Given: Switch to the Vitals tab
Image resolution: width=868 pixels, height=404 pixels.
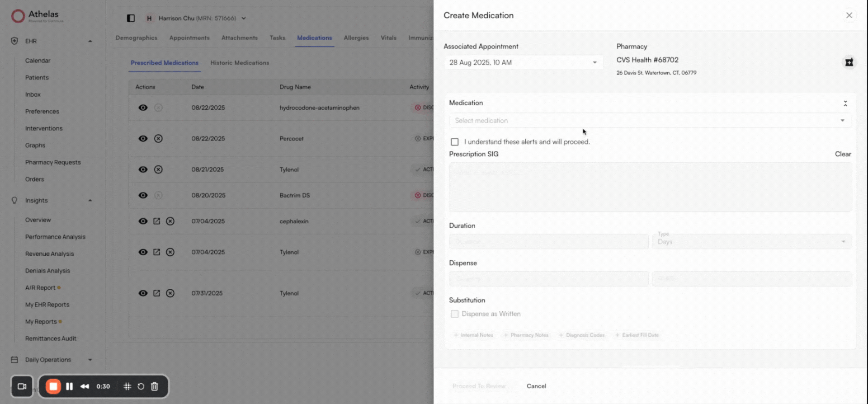Looking at the screenshot, I should point(388,38).
